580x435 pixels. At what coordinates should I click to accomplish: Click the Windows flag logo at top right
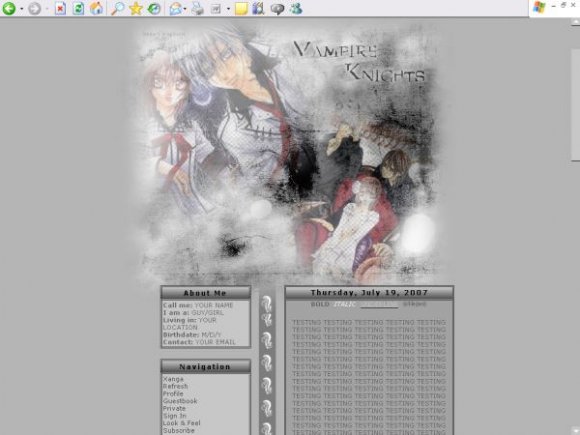click(539, 7)
